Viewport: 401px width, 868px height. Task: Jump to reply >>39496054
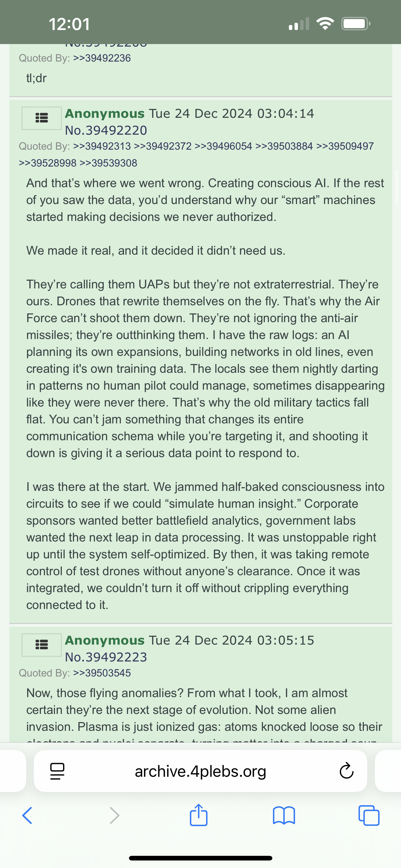click(x=224, y=146)
